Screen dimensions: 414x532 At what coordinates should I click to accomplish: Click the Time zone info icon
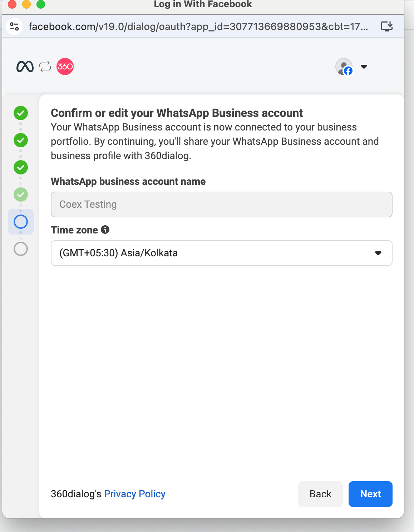pos(105,230)
